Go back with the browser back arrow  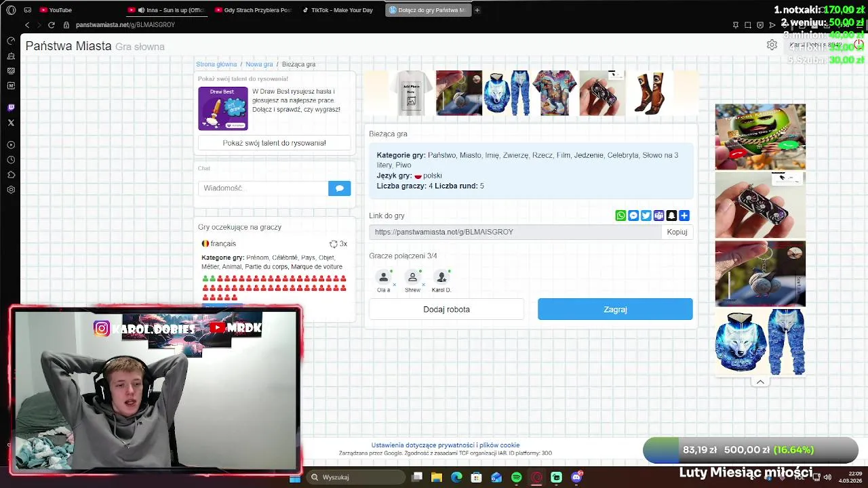27,25
